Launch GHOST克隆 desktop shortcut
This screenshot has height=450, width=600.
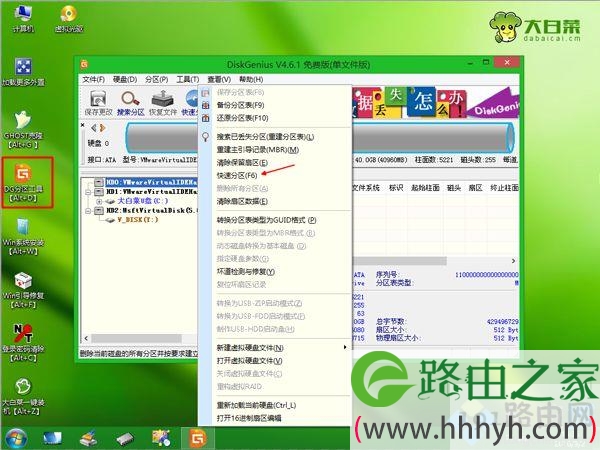[x=23, y=129]
